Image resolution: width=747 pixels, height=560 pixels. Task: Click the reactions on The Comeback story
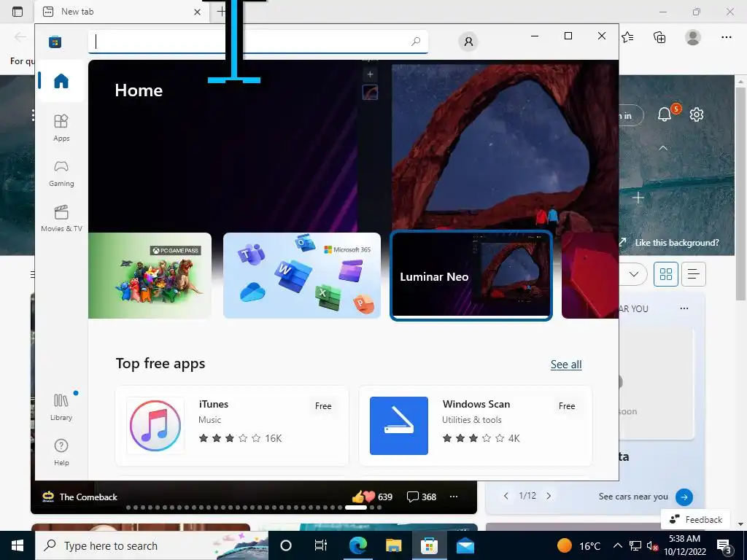372,497
